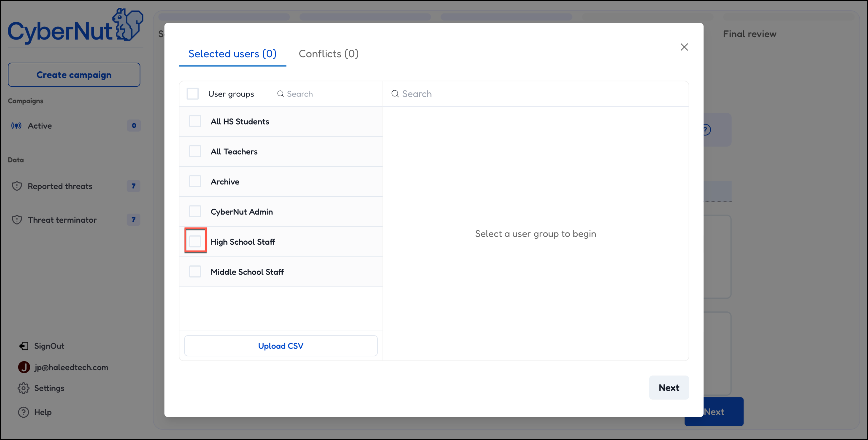Click the SignOut arrow icon
This screenshot has width=868, height=440.
pos(24,346)
